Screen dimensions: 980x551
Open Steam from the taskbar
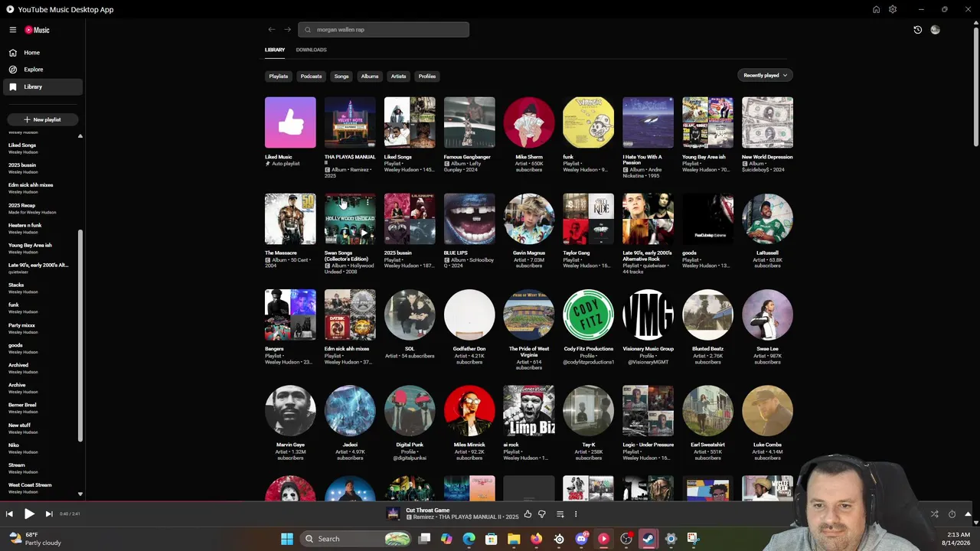648,539
